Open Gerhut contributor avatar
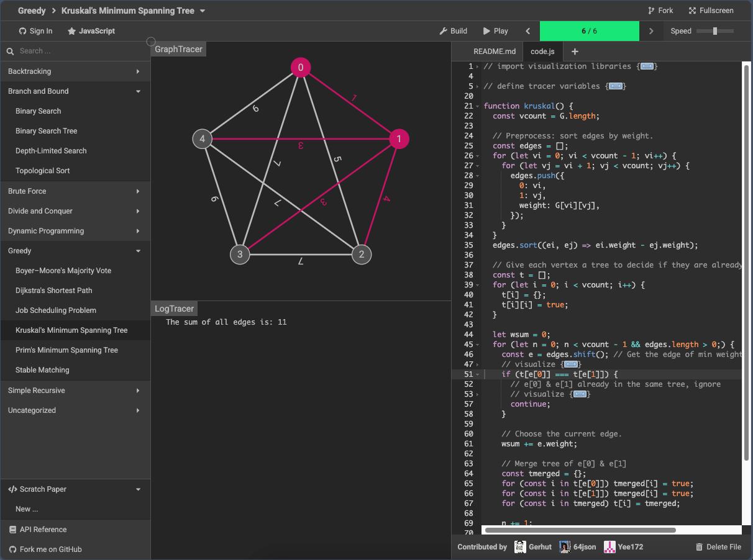The image size is (753, 560). click(520, 547)
